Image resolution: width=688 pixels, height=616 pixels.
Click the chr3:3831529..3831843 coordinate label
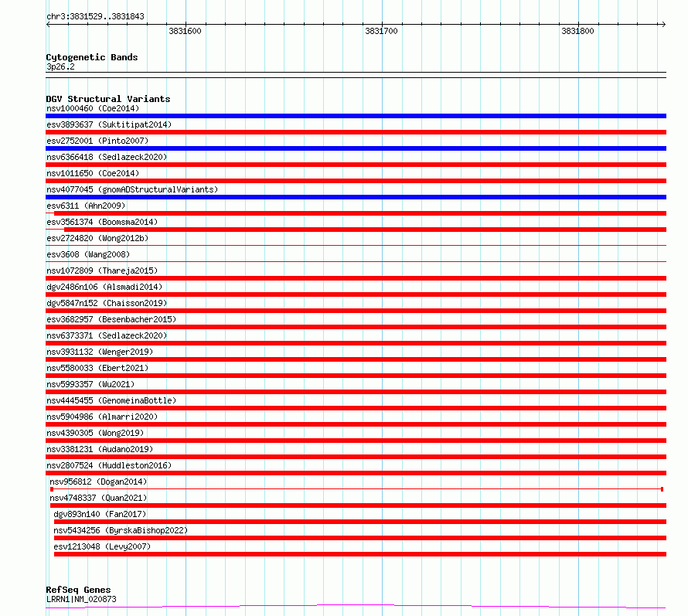95,17
